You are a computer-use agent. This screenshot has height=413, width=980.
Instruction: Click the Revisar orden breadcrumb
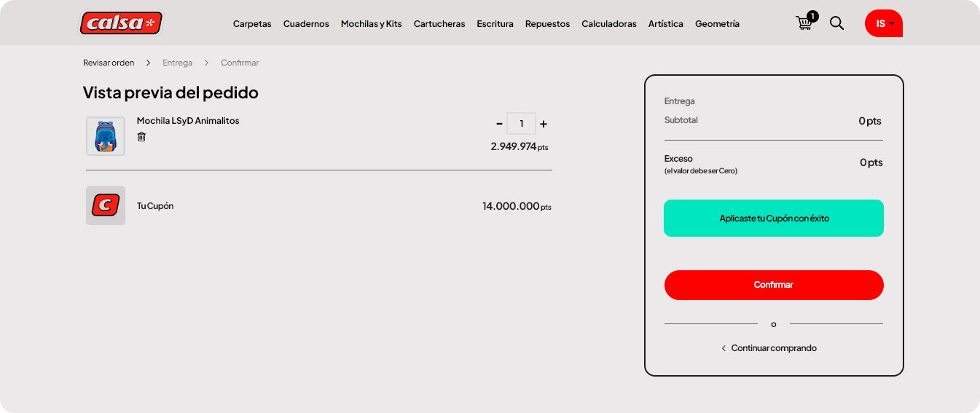click(109, 63)
